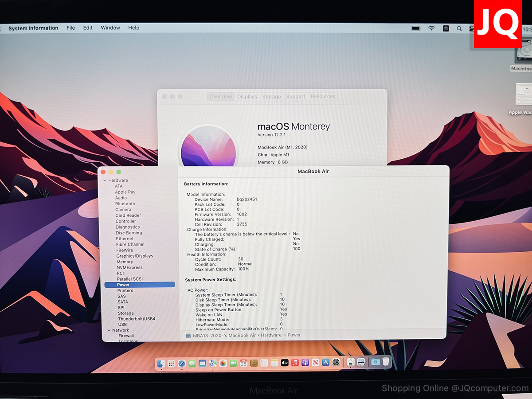Screen dimensions: 532x399
Task: Select Printers in the sidebar
Action: coord(125,290)
